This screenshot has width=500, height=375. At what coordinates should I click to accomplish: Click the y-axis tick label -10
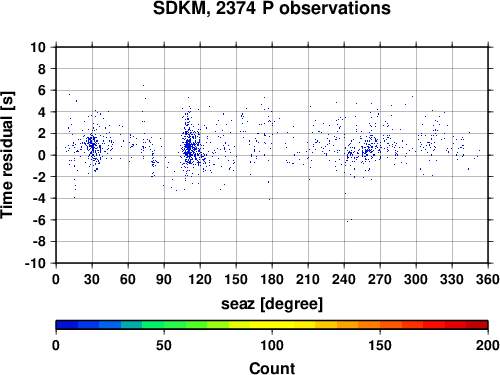[x=35, y=263]
